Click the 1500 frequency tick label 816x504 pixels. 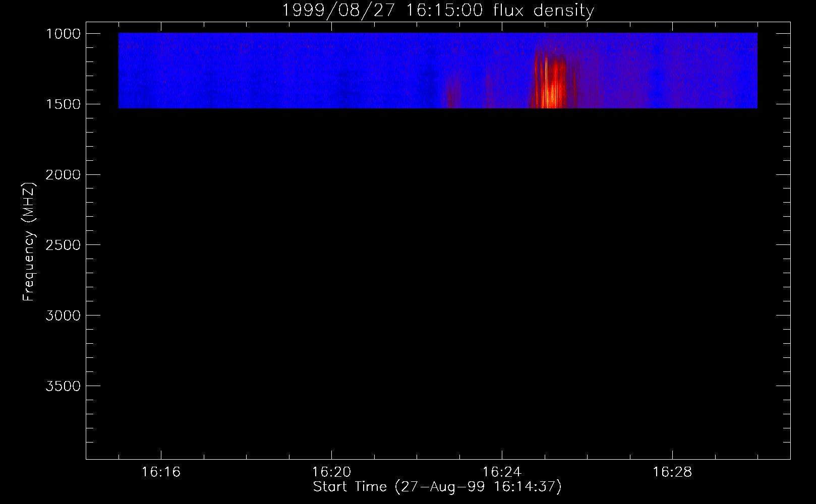pos(64,104)
